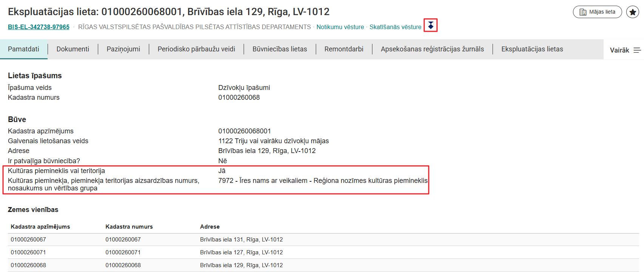Select table address cell Brīvības iela 129
644x280 pixels.
[x=241, y=265]
